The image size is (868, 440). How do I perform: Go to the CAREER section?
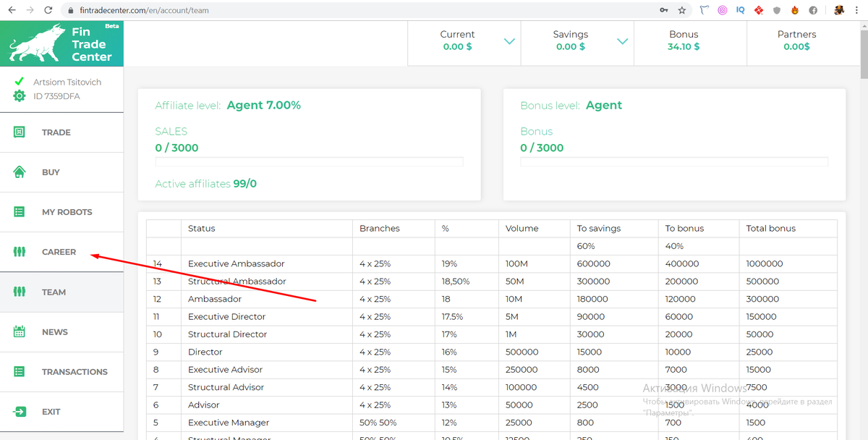pos(61,252)
